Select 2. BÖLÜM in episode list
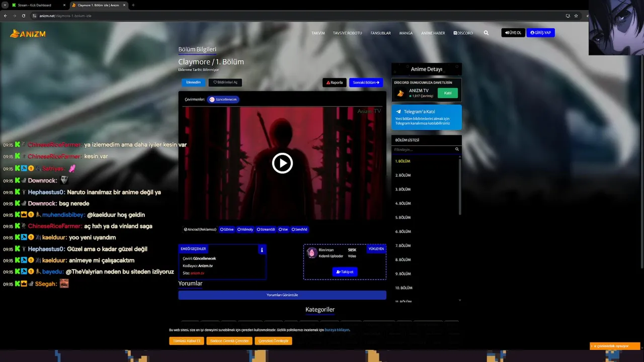Viewport: 644px width, 362px height. point(403,175)
